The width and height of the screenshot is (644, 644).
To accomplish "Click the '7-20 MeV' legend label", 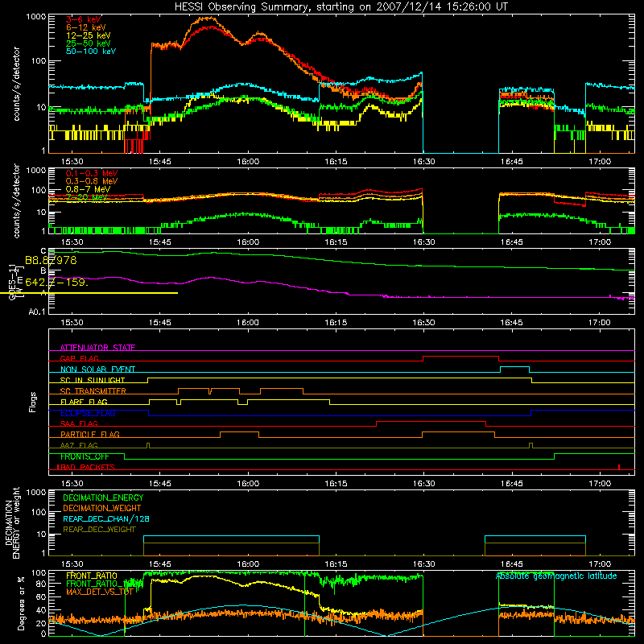I will [86, 197].
